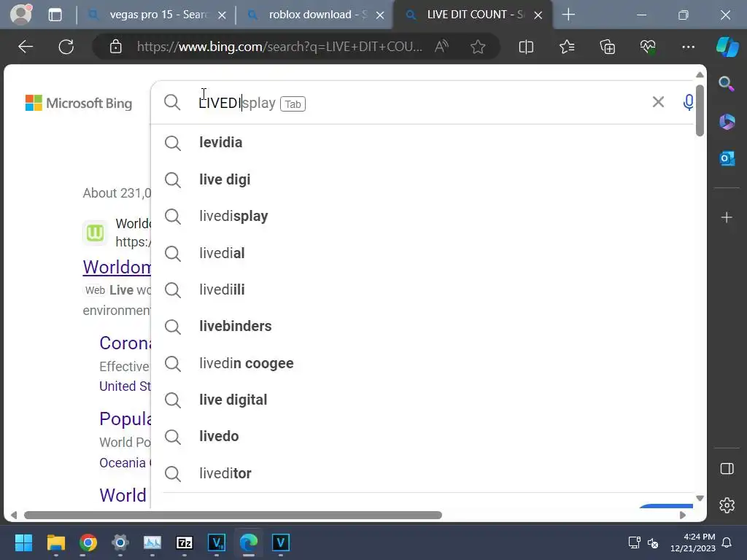Toggle the sidebar visibility icon
This screenshot has width=747, height=560.
tap(727, 469)
